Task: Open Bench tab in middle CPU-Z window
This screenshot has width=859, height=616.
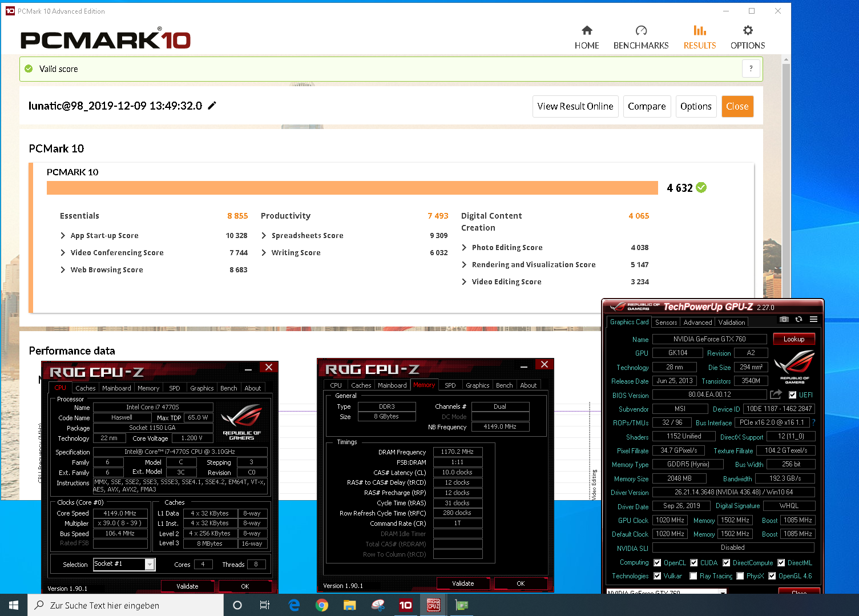Action: click(504, 385)
